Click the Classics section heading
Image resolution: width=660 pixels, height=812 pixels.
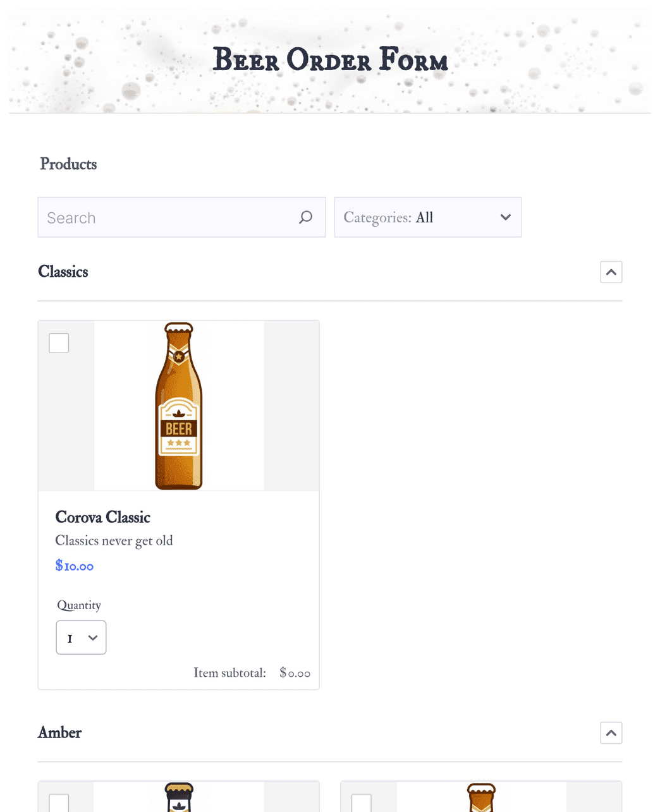pos(63,272)
